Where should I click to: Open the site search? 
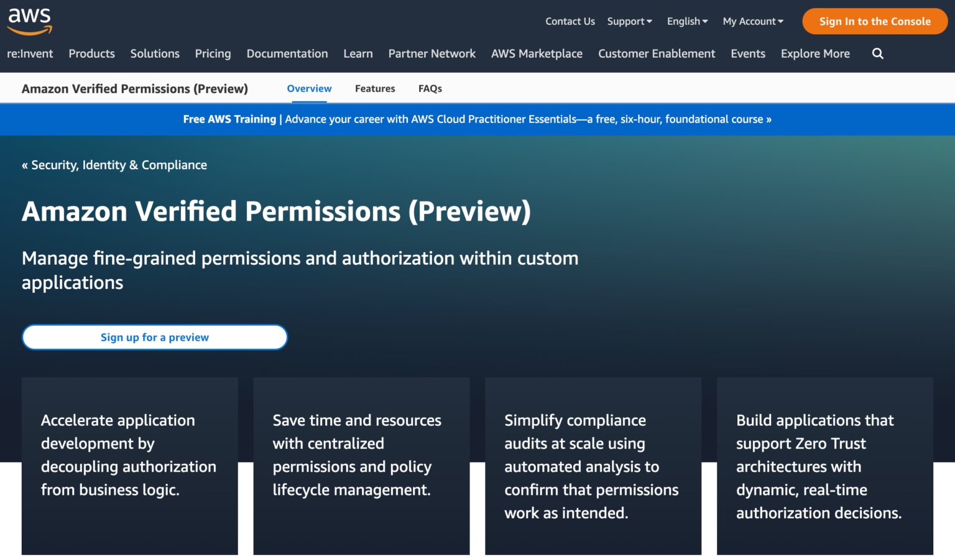pyautogui.click(x=877, y=53)
